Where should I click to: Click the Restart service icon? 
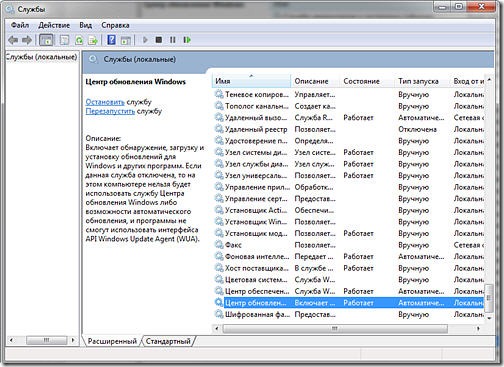coord(187,40)
